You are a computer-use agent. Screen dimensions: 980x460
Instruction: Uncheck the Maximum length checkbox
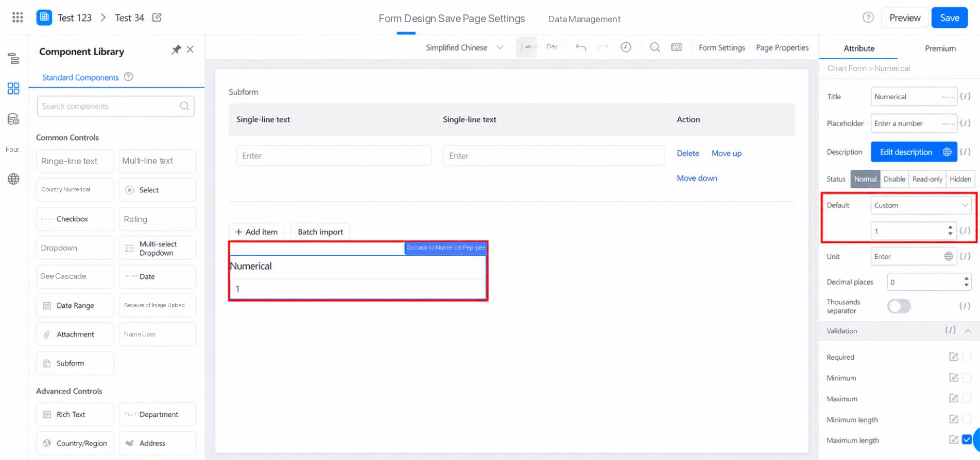point(967,440)
